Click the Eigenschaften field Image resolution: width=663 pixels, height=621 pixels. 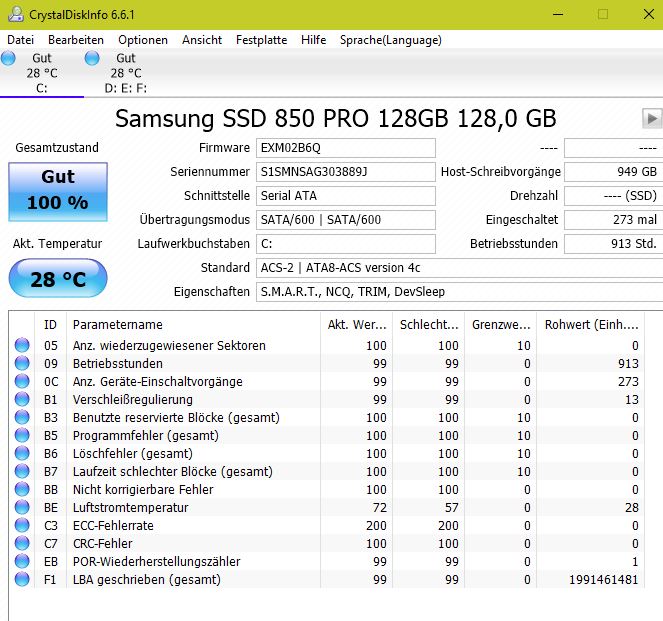[x=459, y=292]
